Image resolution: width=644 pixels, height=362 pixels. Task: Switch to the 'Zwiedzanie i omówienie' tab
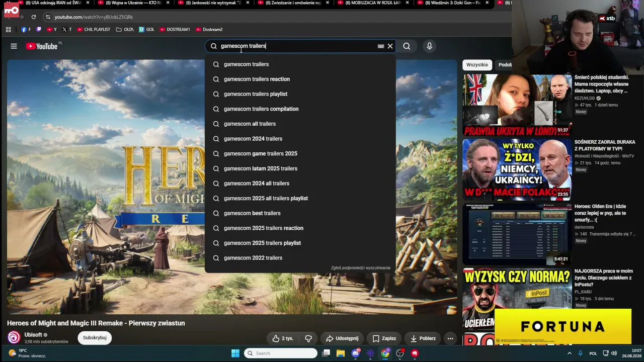tap(293, 3)
